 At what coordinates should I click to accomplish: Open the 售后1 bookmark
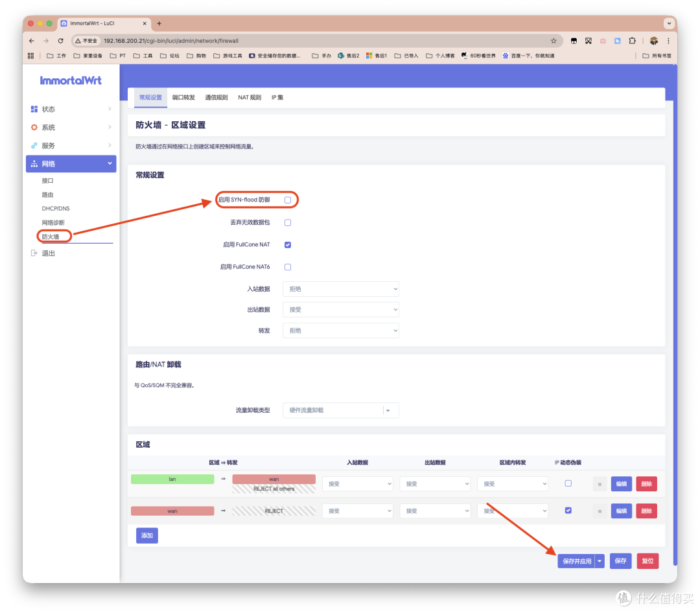click(377, 56)
